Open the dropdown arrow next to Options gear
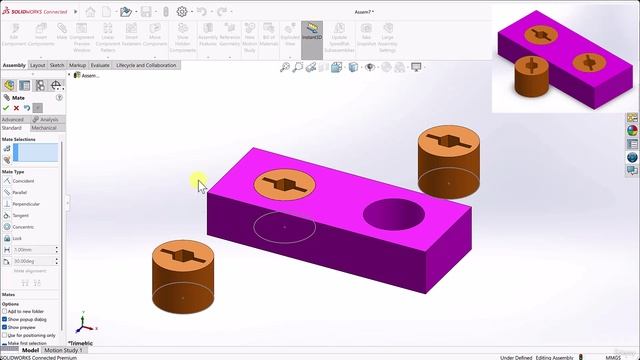The image size is (640, 360). [191, 12]
